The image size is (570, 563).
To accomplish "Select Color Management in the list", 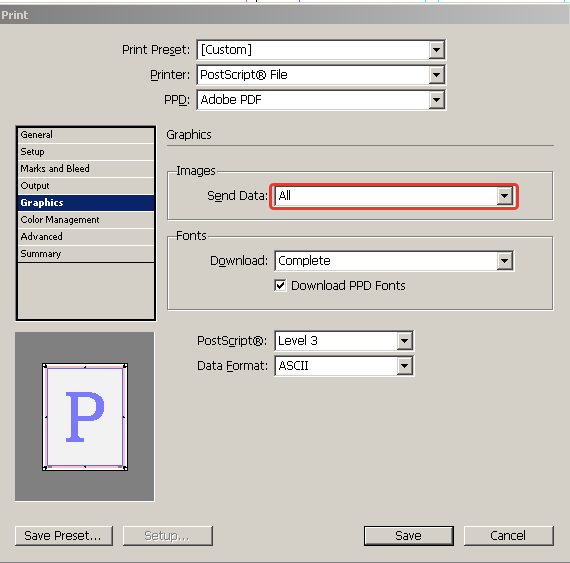I will (x=86, y=220).
